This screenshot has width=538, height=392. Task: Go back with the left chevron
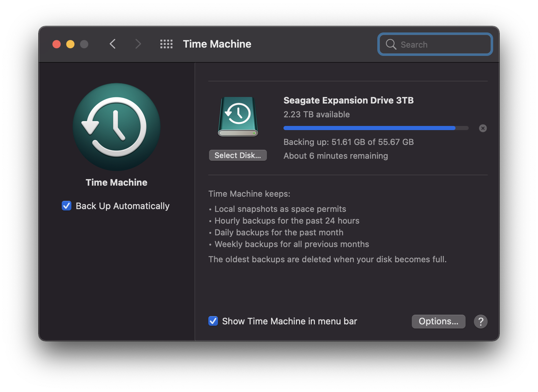point(112,44)
